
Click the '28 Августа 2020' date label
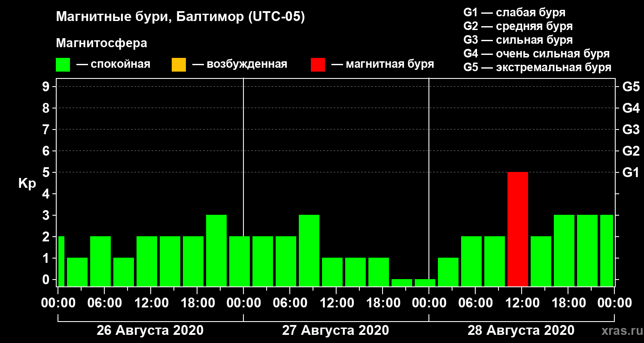521,331
